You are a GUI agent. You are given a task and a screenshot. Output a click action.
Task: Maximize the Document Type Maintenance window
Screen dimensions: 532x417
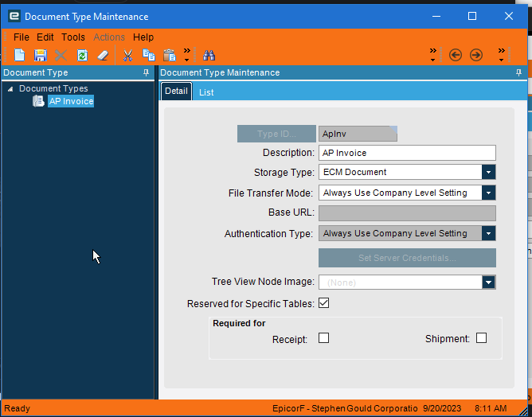(472, 16)
